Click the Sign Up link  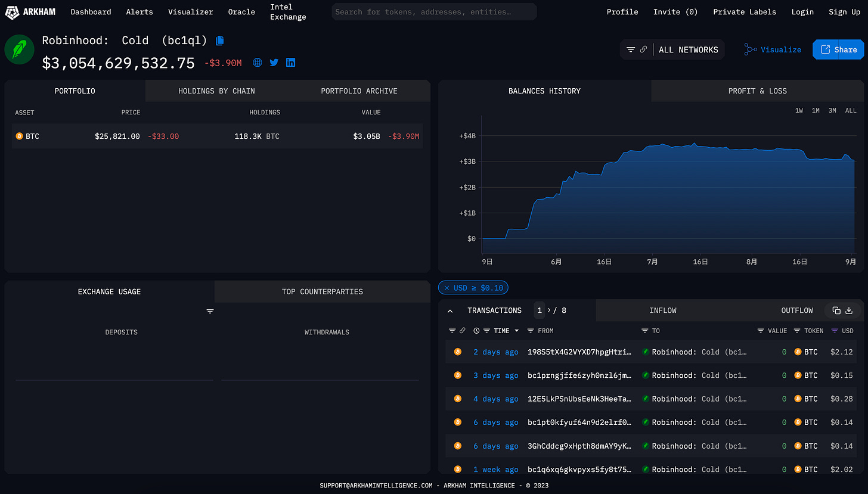tap(845, 12)
